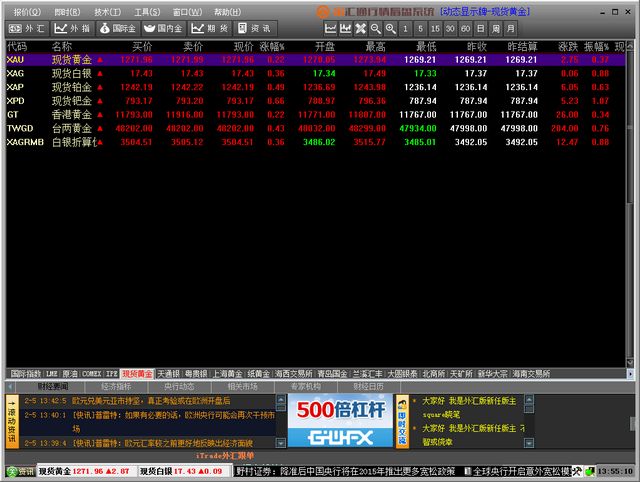The image size is (640, 482).
Task: Switch to the 上海黄金 market tab
Action: point(227,373)
